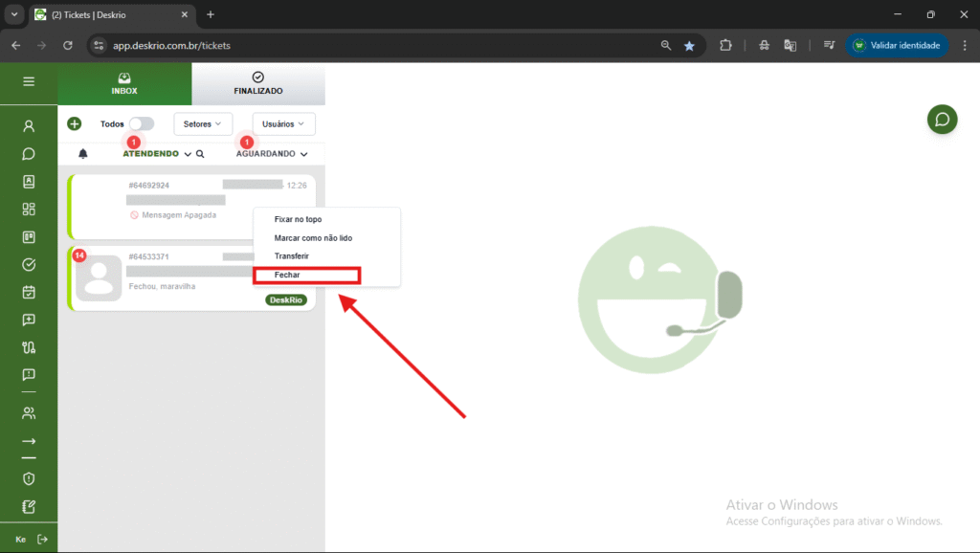
Task: Open the Usuários dropdown
Action: tap(283, 123)
